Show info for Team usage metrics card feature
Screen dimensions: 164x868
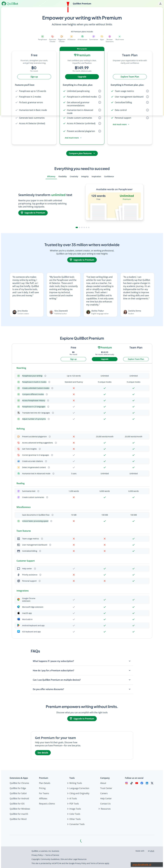coord(147,91)
